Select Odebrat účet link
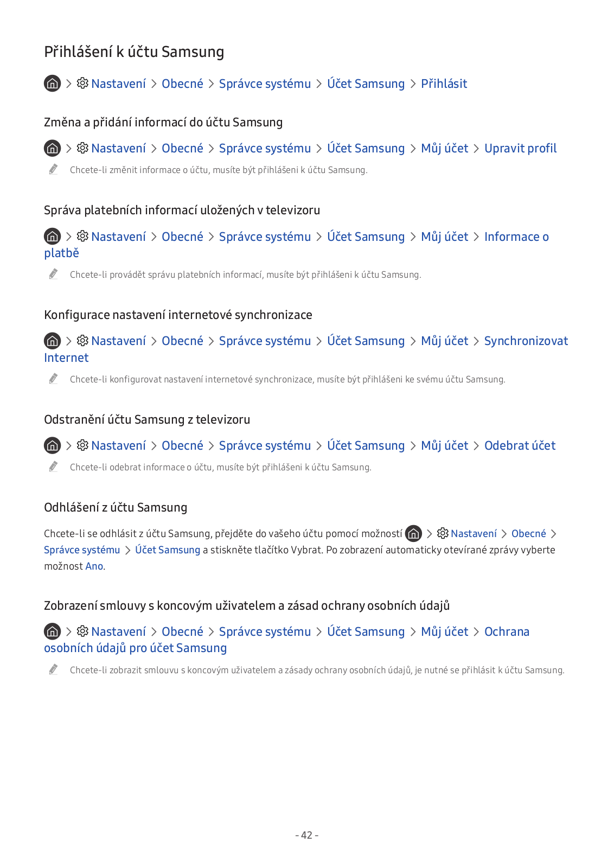The height and width of the screenshot is (868, 614). 520,445
